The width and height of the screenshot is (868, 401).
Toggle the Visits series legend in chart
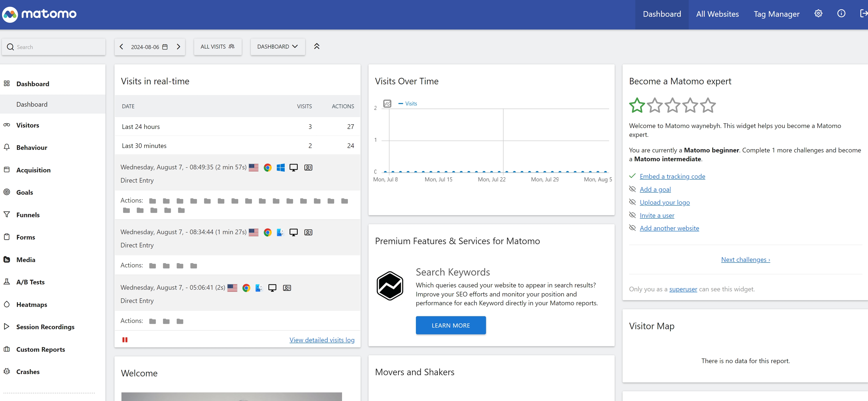[408, 104]
